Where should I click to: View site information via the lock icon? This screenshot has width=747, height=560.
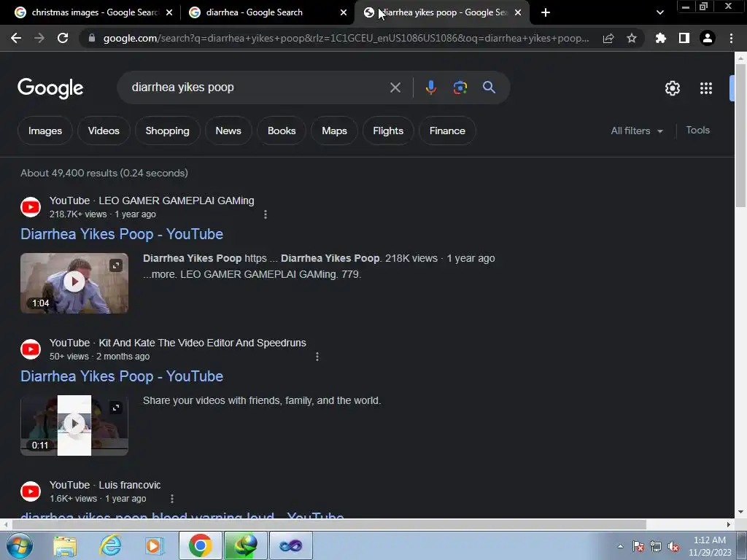pyautogui.click(x=92, y=39)
